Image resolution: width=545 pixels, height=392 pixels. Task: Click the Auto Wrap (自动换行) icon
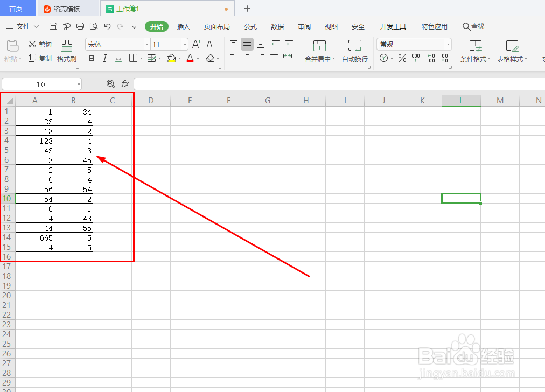355,46
